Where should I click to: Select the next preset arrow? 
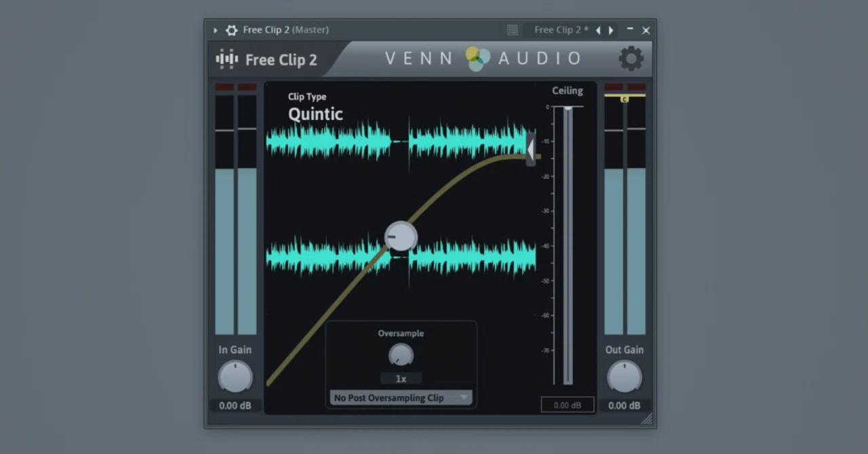611,30
